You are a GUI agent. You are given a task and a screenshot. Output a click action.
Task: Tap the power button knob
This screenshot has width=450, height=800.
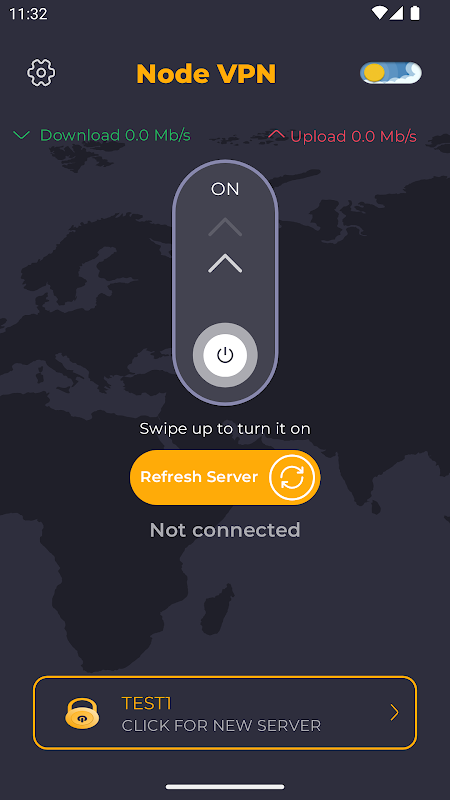coord(225,355)
